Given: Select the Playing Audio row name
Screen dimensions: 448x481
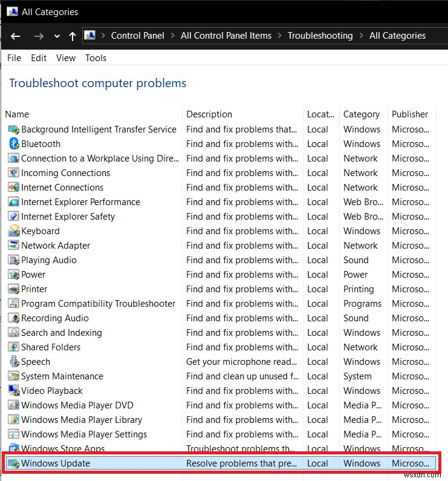Looking at the screenshot, I should [49, 260].
